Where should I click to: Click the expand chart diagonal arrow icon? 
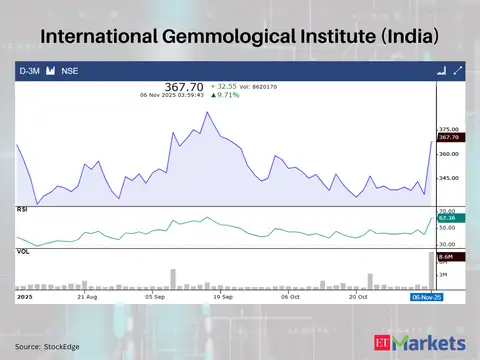pos(458,71)
